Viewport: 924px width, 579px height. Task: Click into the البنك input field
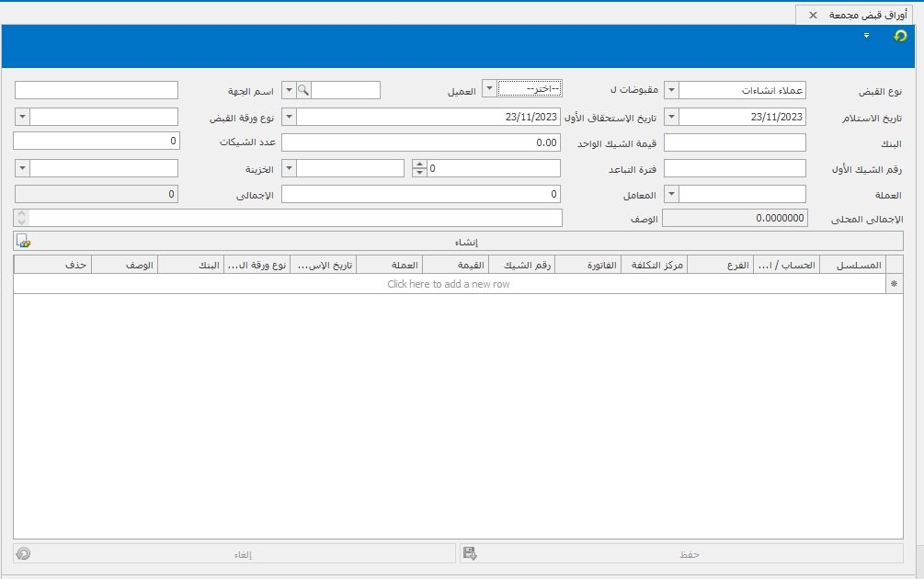735,142
